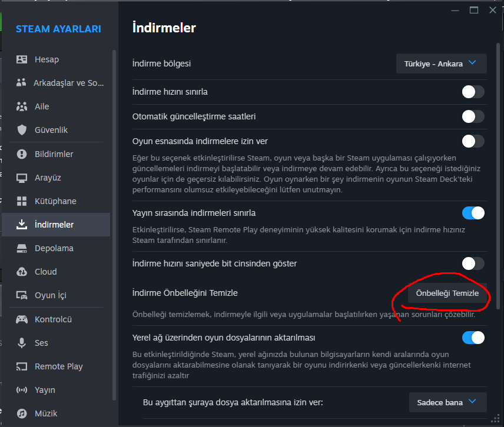This screenshot has width=504, height=427.
Task: Turn on Otomatik güncelleştirme saatleri
Action: [473, 116]
